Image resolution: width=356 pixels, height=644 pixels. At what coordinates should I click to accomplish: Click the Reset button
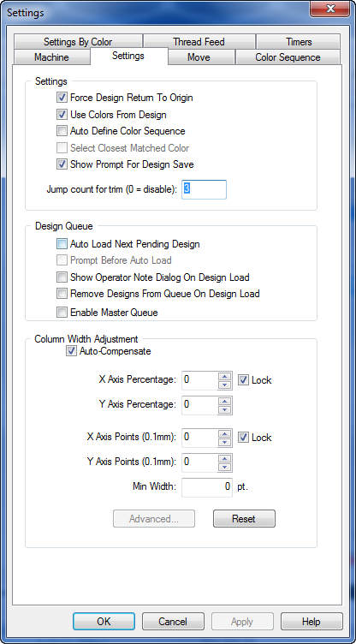click(244, 519)
